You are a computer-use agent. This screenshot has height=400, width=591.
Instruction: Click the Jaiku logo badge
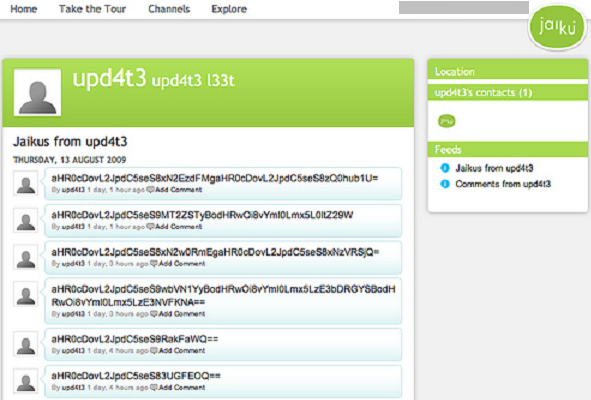[x=557, y=27]
